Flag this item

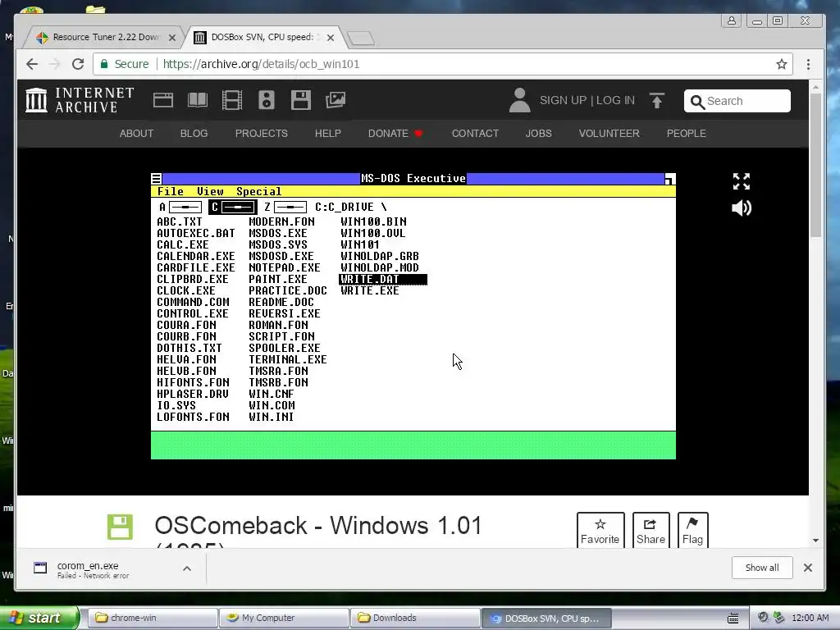point(692,531)
